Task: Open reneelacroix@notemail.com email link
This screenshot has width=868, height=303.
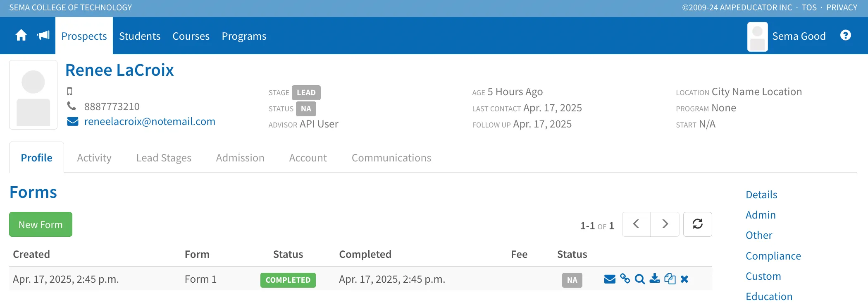Action: point(150,121)
